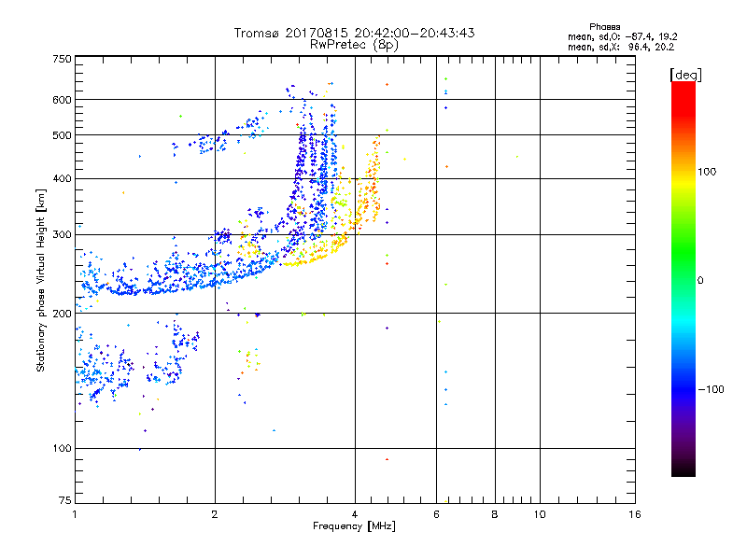747x560 pixels.
Task: Click the 'Stationary phase Virtual Height [km]' axis label
Action: pos(41,281)
